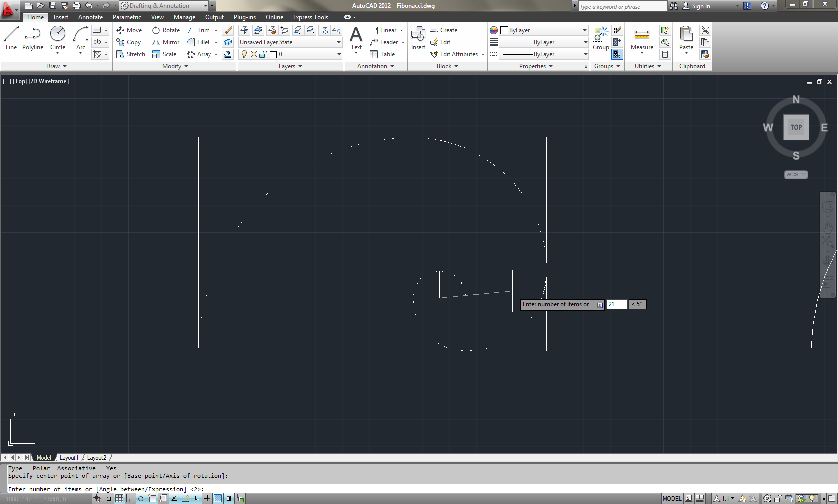Click the Erase tool icon

coord(228,30)
